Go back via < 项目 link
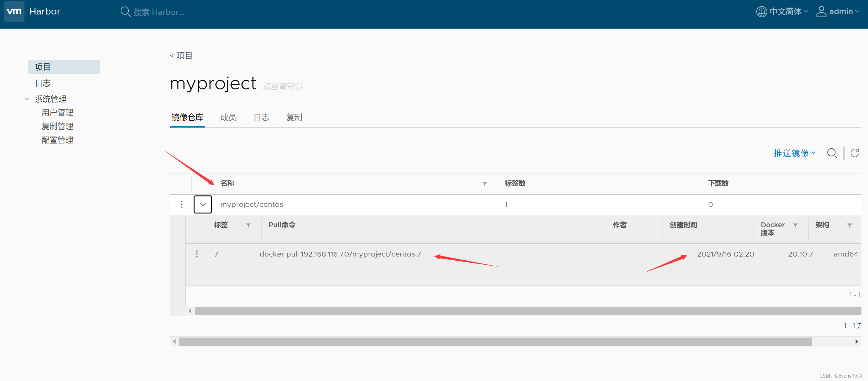The image size is (868, 381). (x=181, y=56)
